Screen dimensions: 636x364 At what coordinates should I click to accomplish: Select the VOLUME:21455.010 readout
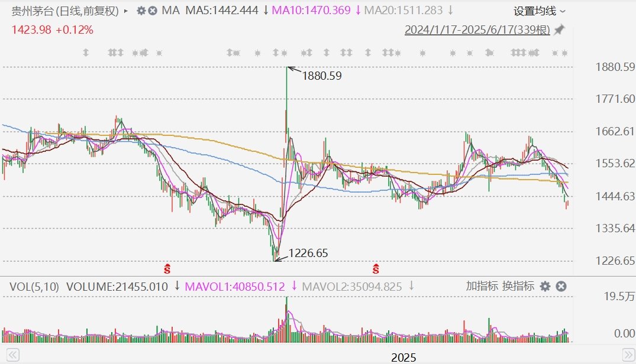coord(117,287)
